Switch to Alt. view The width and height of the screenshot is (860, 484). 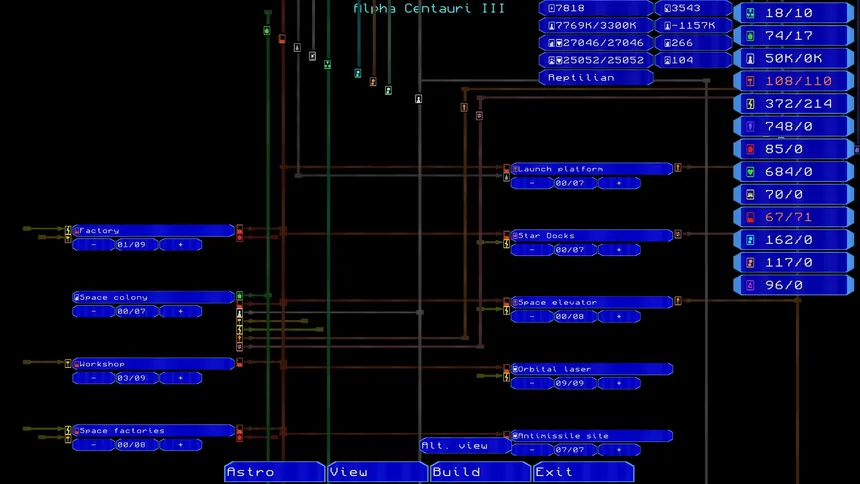[465, 446]
